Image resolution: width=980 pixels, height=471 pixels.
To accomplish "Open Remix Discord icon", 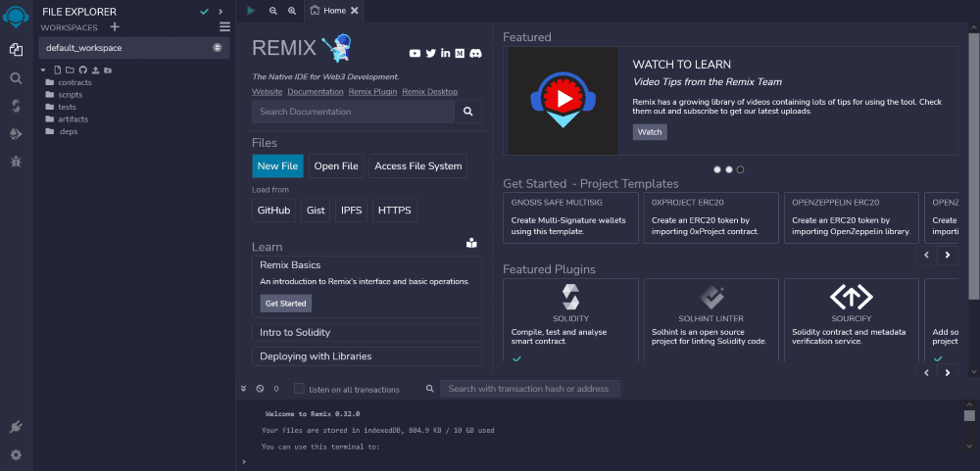I will [x=475, y=54].
